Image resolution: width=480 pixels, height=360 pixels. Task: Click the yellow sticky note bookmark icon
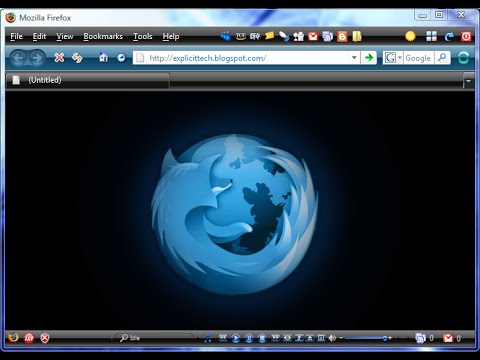(269, 36)
